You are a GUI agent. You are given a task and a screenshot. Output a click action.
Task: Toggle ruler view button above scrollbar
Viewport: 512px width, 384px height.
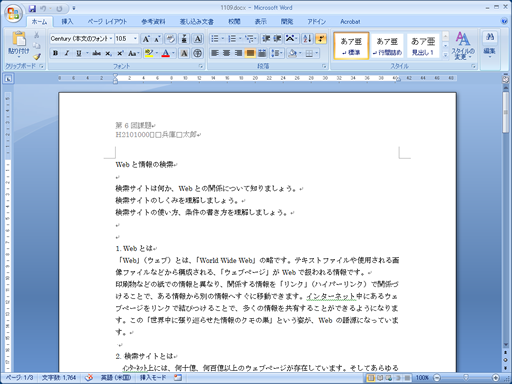(506, 79)
